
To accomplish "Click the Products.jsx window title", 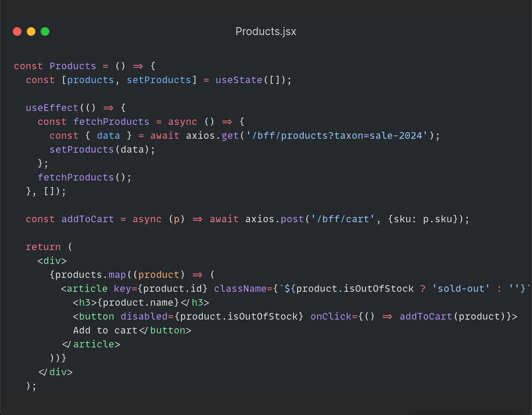I will click(266, 31).
